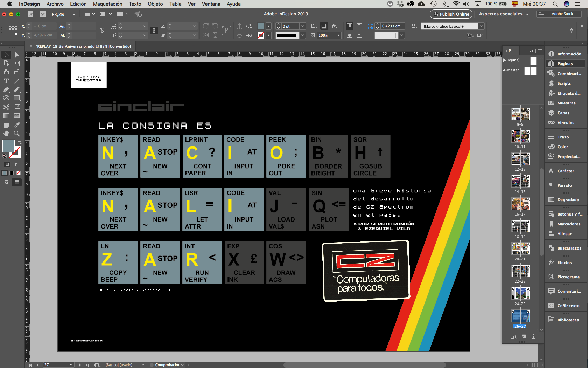The width and height of the screenshot is (588, 368).
Task: Open the Capas panel
Action: [x=563, y=113]
